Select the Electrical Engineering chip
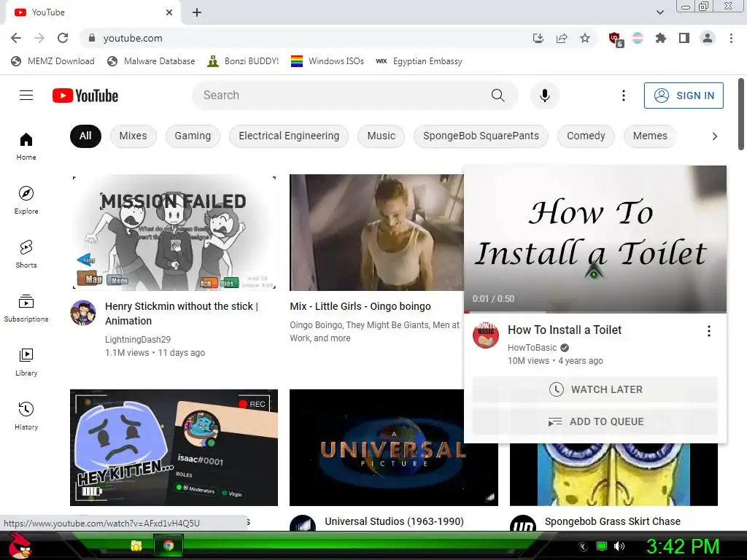This screenshot has height=560, width=747. click(x=289, y=136)
